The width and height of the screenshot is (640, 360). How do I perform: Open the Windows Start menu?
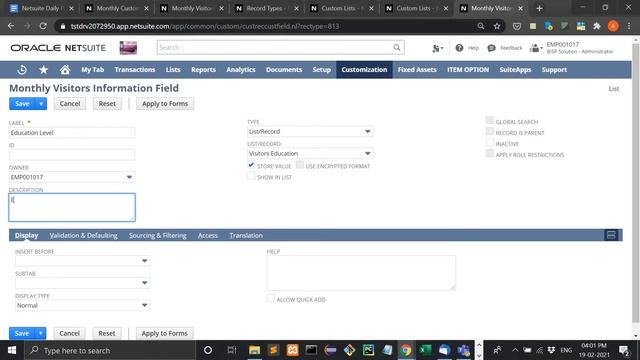click(x=12, y=350)
